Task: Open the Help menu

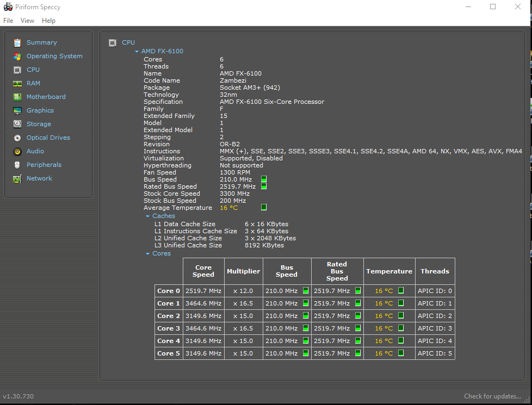Action: pyautogui.click(x=48, y=21)
